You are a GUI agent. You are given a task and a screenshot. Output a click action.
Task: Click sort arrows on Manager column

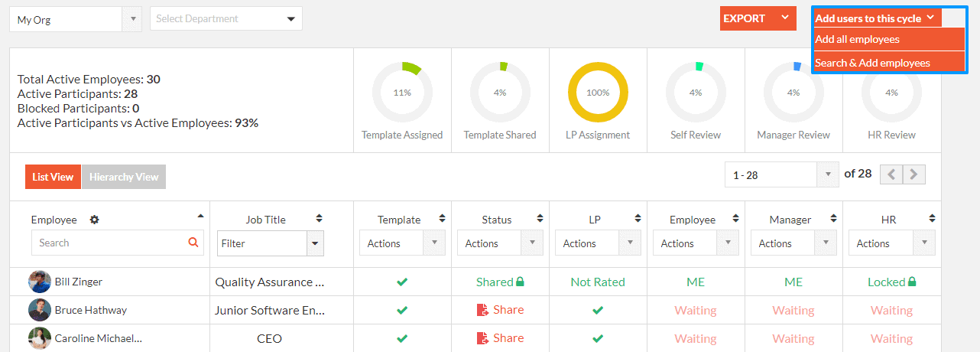coord(833,219)
